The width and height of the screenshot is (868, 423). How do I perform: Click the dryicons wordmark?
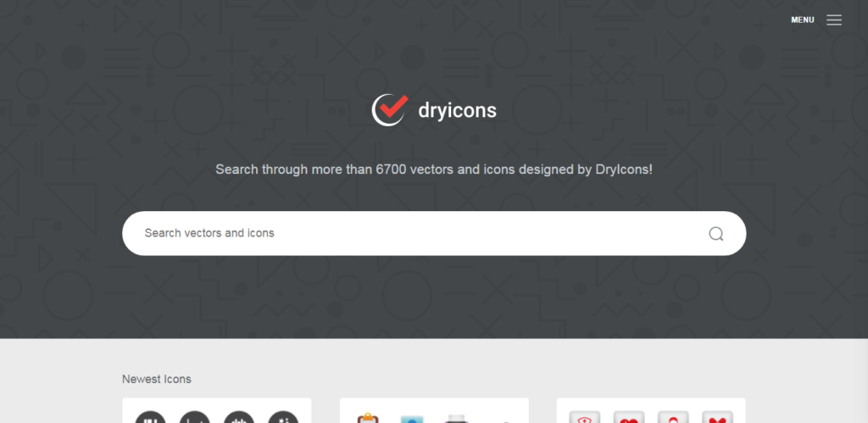click(x=457, y=111)
